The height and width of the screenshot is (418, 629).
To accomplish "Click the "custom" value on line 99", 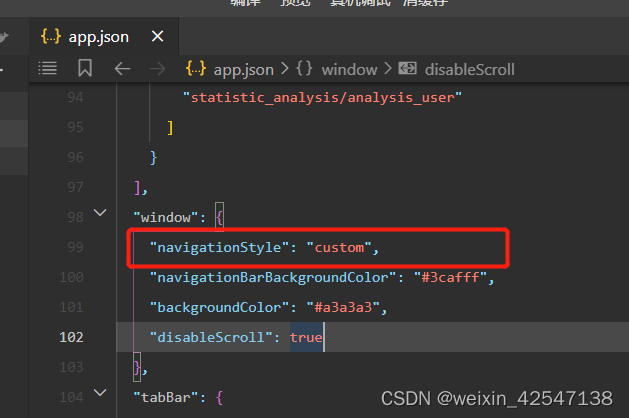I will point(339,248).
